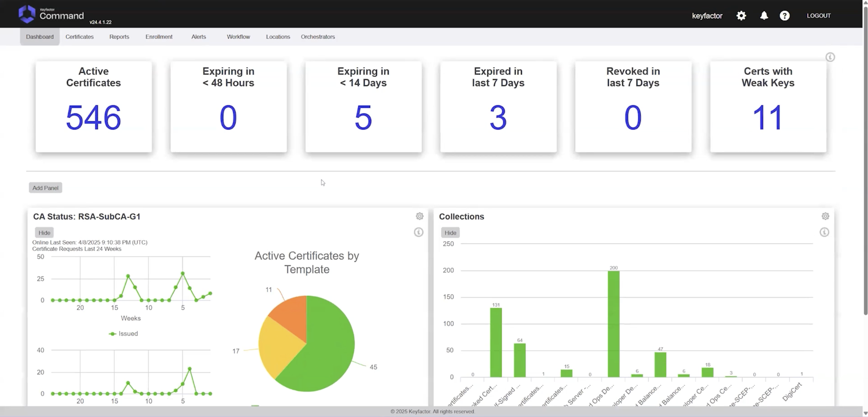Open the Reports tab
This screenshot has width=868, height=417.
tap(119, 37)
